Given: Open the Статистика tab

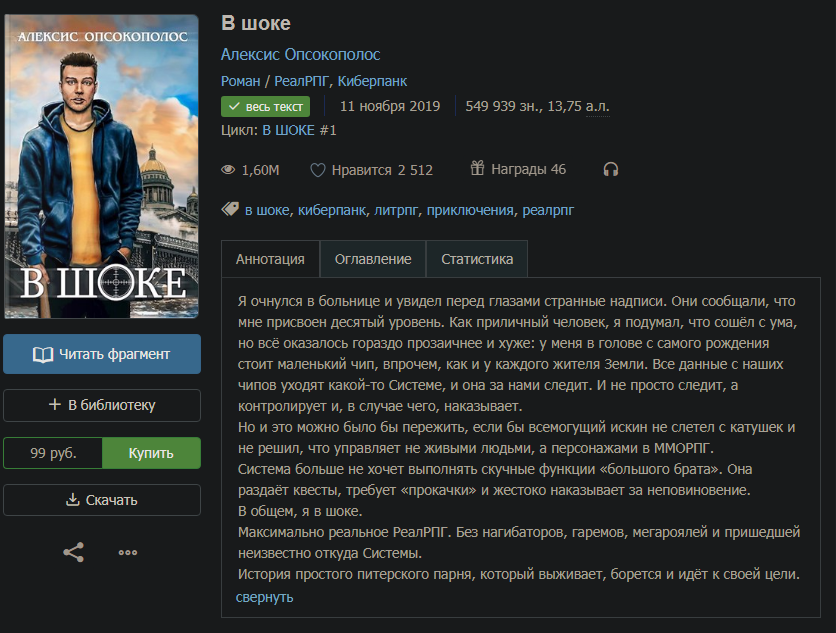Looking at the screenshot, I should pos(477,259).
